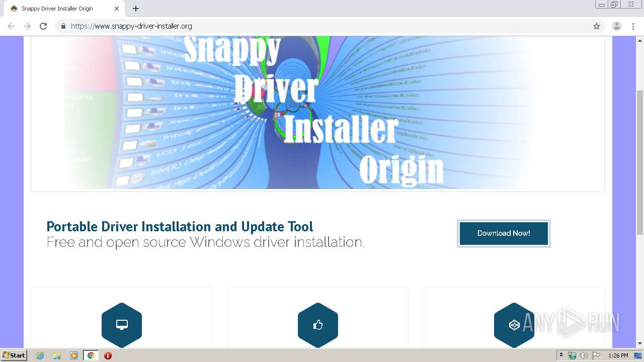The height and width of the screenshot is (362, 644).
Task: Go back to previous page
Action: coord(11,26)
